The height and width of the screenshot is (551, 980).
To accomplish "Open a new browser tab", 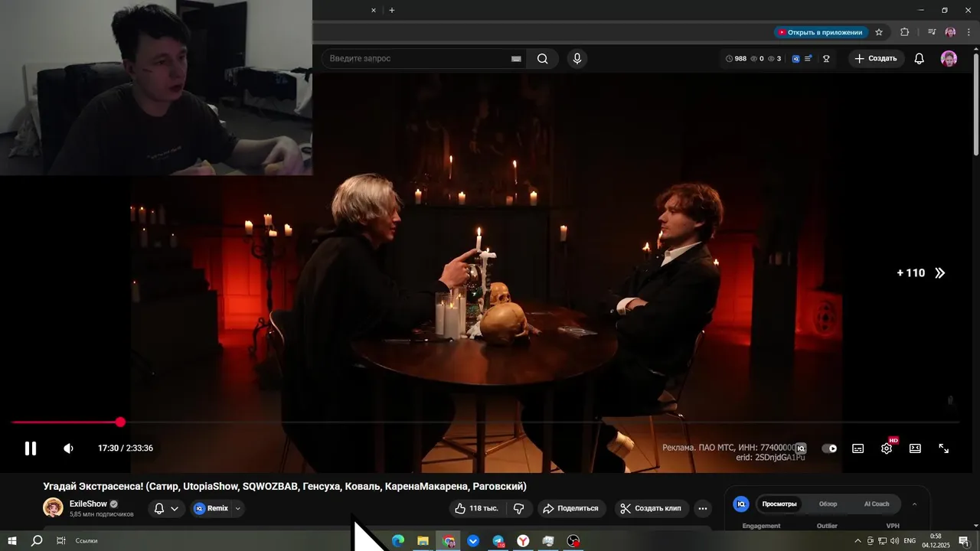I will (392, 10).
